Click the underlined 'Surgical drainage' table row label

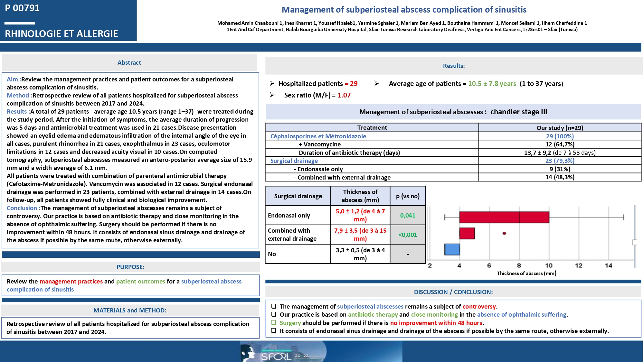pos(294,161)
